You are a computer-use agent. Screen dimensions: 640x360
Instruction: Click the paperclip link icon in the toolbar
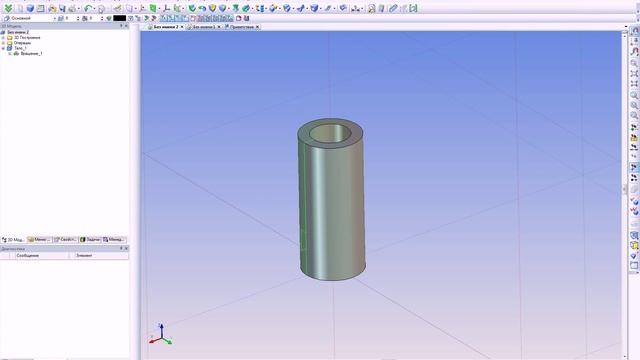click(393, 9)
